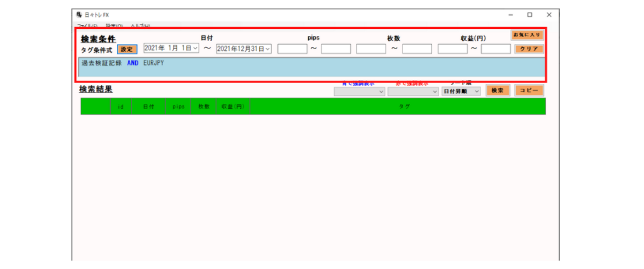Click the 枚数 column header in results
644x269 pixels.
tap(203, 106)
